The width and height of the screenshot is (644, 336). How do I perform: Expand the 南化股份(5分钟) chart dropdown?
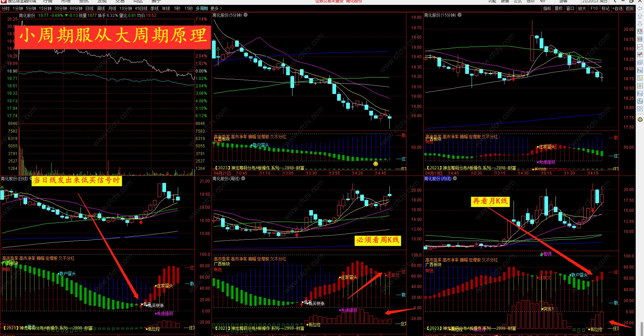(246, 15)
